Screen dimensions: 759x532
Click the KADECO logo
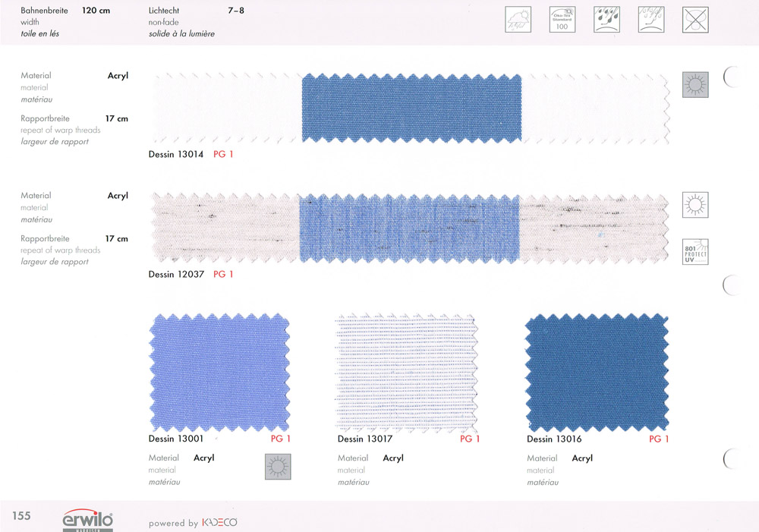click(x=219, y=523)
